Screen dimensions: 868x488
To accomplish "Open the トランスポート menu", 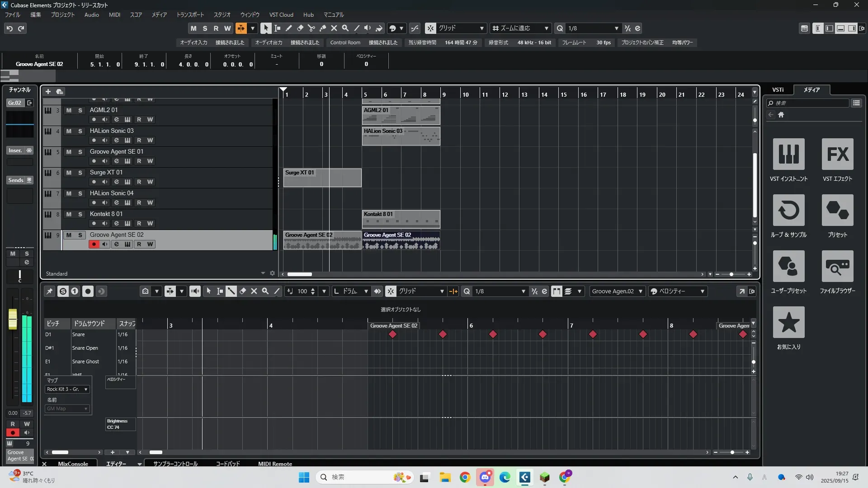I will (x=190, y=14).
